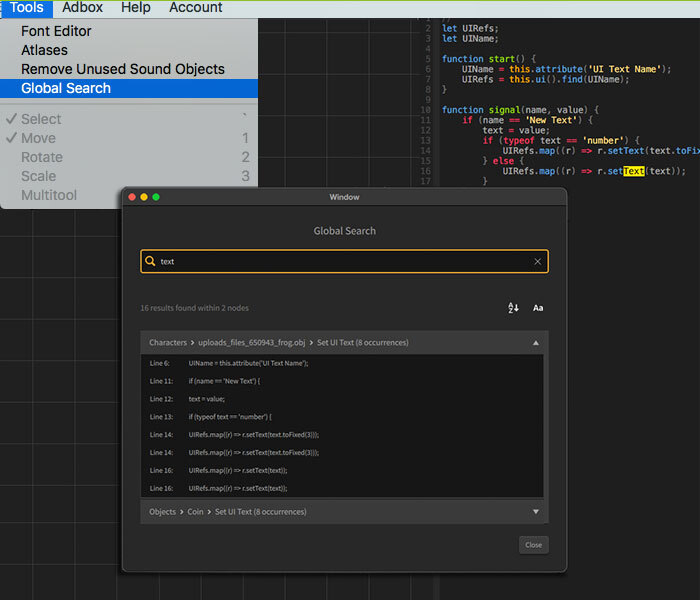Viewport: 700px width, 600px height.
Task: Select Global Search menu entry
Action: (66, 88)
